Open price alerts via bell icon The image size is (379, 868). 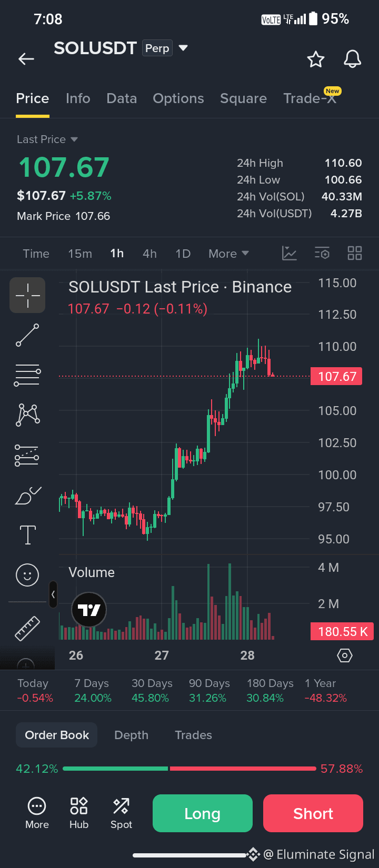coord(353,59)
